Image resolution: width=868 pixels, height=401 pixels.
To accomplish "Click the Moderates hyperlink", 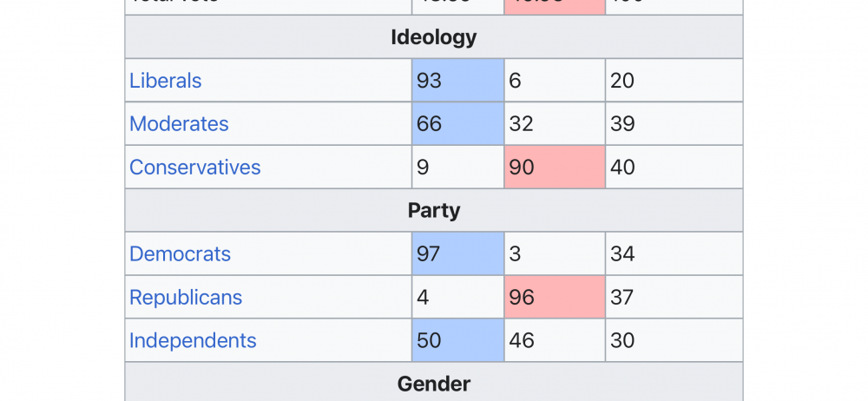I will (179, 124).
